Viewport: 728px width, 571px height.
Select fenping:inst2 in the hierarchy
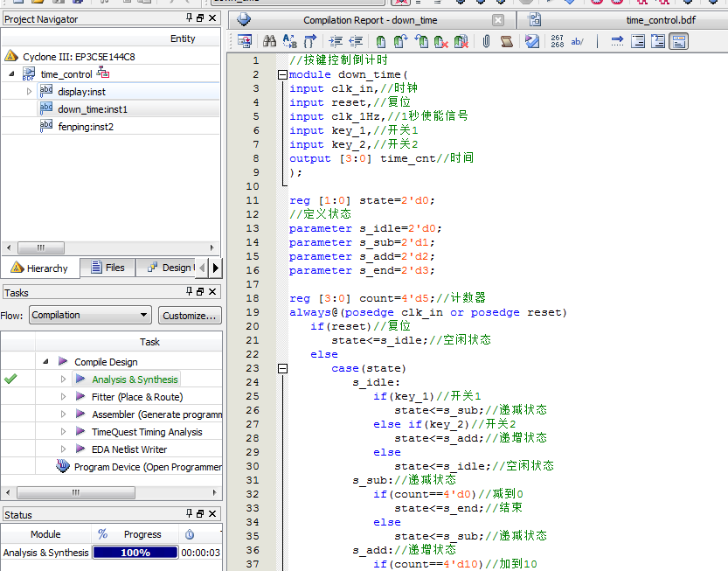[86, 127]
